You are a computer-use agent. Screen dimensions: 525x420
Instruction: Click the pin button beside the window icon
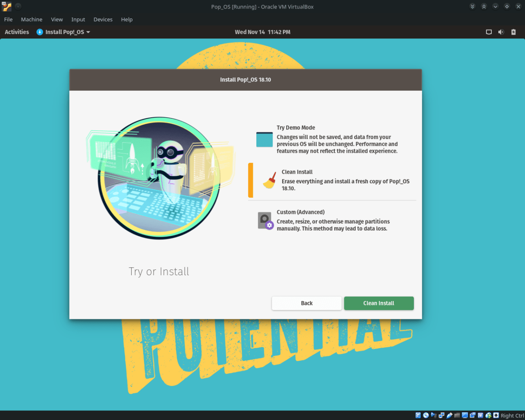point(18,7)
